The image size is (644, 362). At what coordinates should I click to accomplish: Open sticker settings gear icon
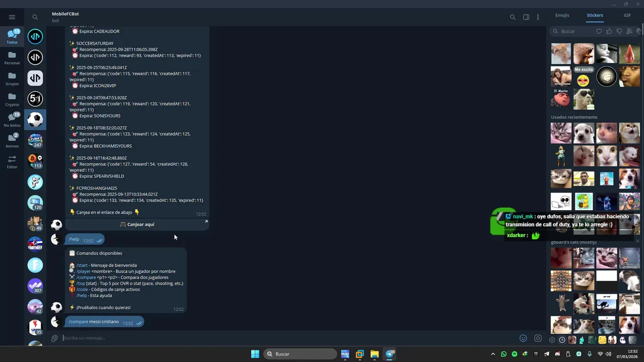coord(552,340)
